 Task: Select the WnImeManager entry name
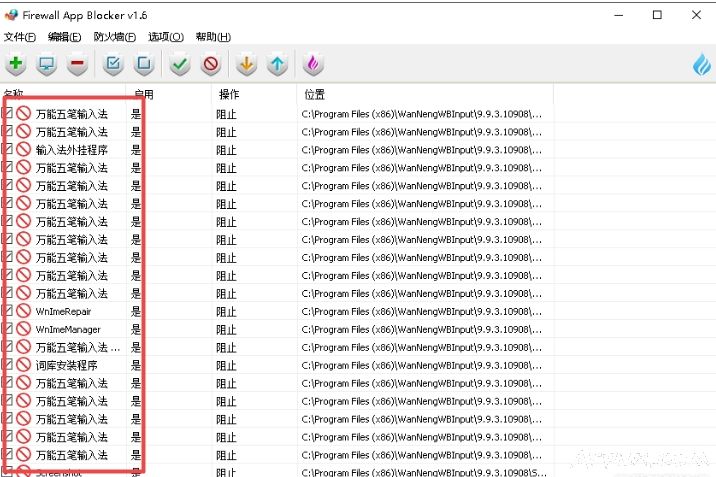(x=68, y=330)
